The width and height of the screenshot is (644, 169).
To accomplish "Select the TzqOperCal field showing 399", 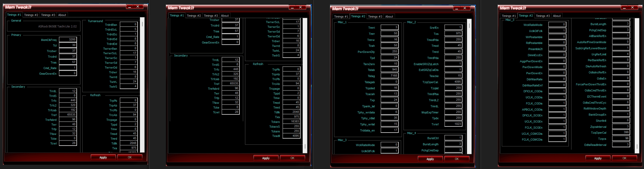I will [x=621, y=133].
